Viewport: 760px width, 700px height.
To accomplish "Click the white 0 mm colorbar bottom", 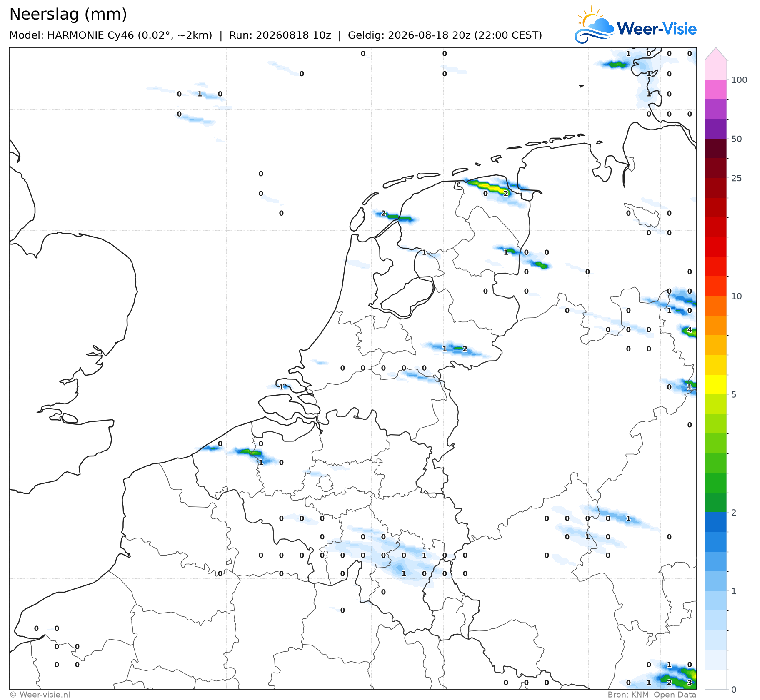I will (x=716, y=679).
